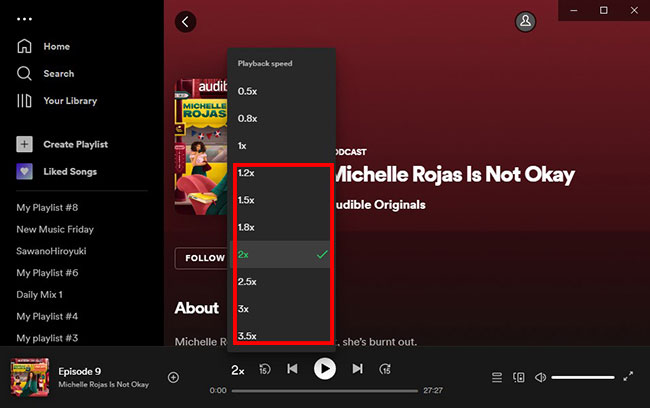Open My playlist #3

coord(47,338)
